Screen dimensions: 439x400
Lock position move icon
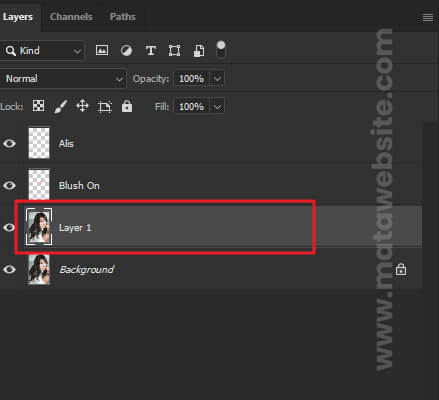[x=82, y=106]
